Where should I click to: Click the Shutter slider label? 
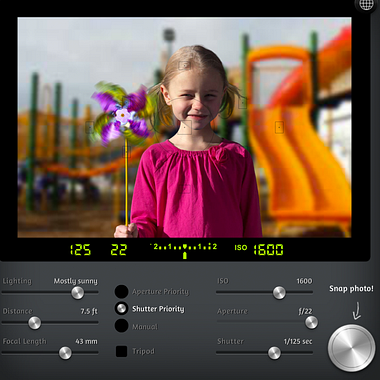[x=230, y=342]
